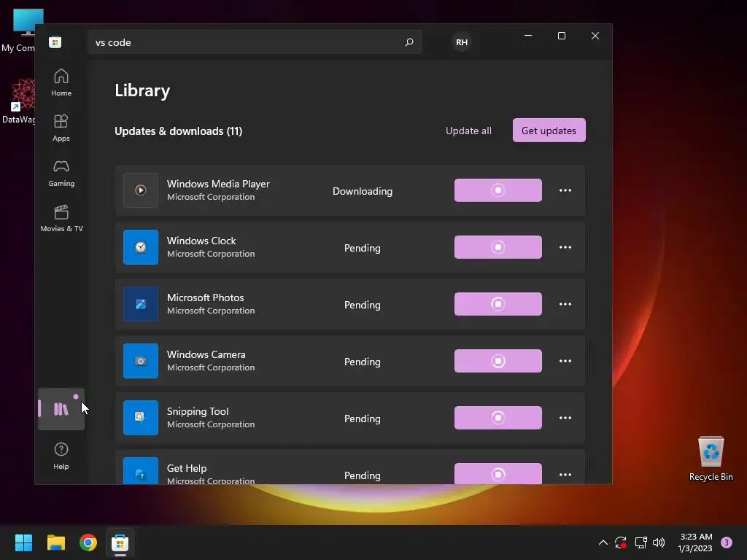Open the Windows Start menu
The image size is (747, 560).
tap(23, 542)
